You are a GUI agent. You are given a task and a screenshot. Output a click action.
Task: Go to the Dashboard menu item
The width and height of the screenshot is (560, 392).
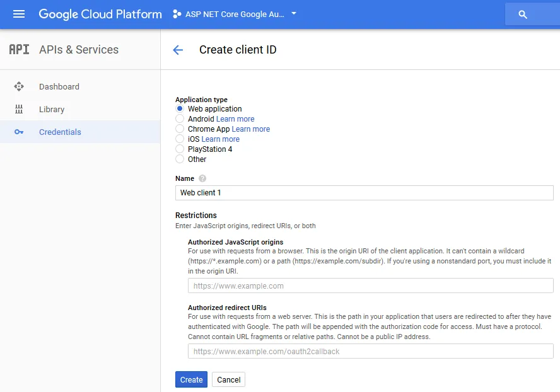59,87
